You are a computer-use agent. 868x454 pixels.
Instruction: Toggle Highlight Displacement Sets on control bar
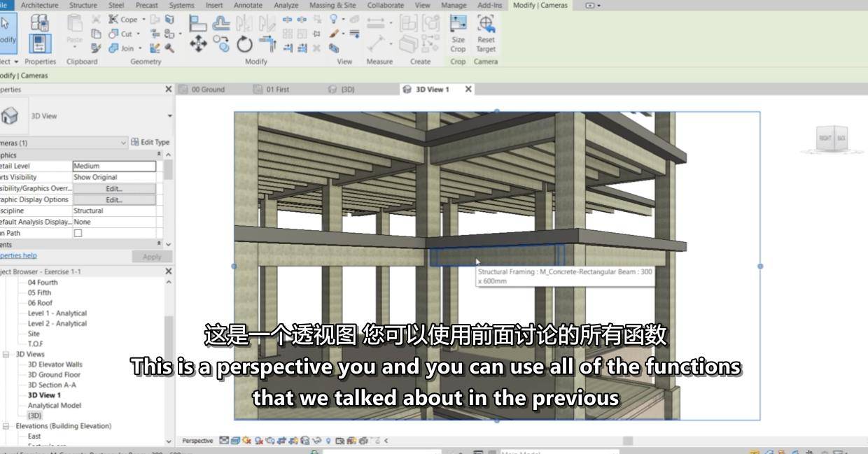pyautogui.click(x=363, y=441)
